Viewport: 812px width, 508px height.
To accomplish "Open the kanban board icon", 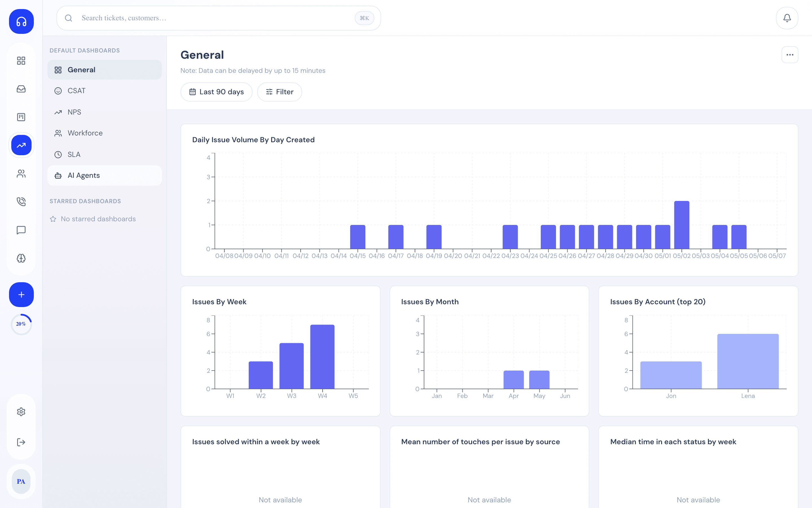I will coord(21,117).
